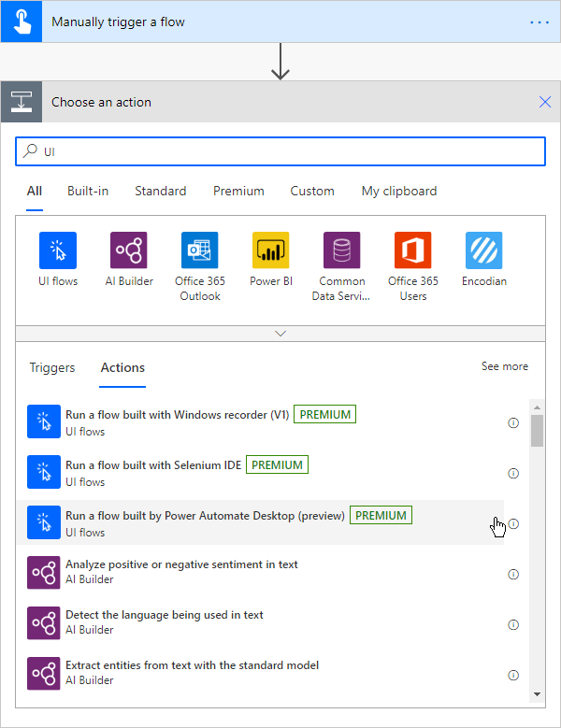Expand the connectors list chevron
This screenshot has height=728, width=561.
tap(280, 334)
